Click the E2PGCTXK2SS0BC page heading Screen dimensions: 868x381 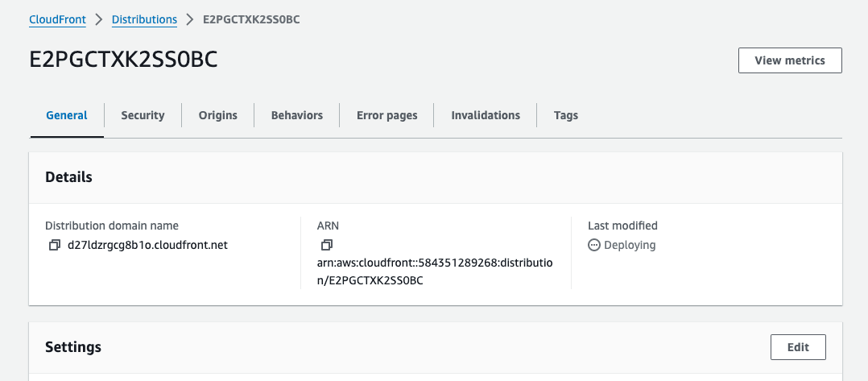(x=123, y=60)
